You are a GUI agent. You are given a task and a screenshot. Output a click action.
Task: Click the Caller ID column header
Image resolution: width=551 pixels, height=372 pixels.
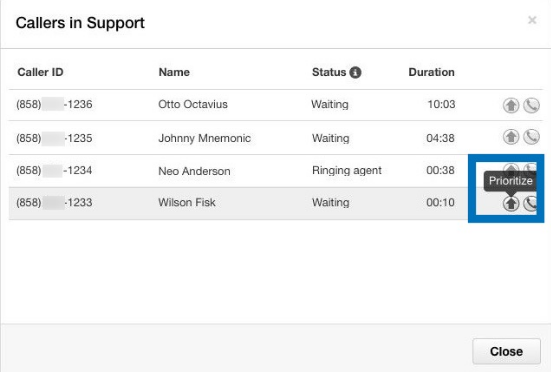pos(40,72)
